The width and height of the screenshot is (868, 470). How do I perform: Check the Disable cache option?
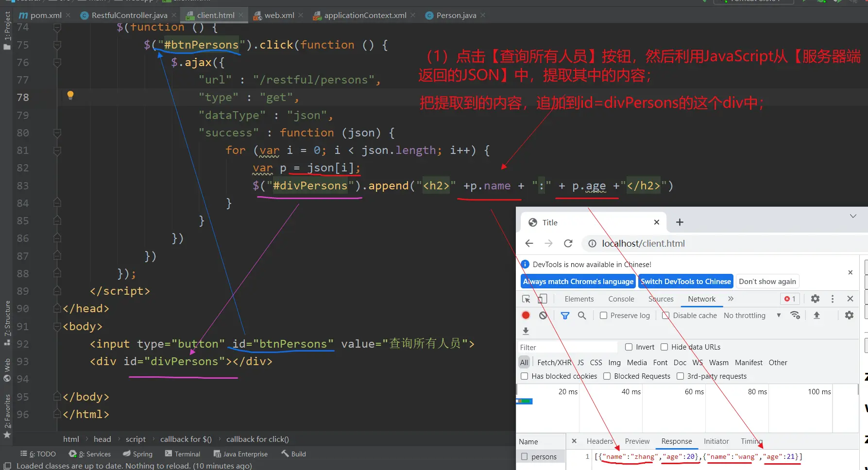coord(666,316)
